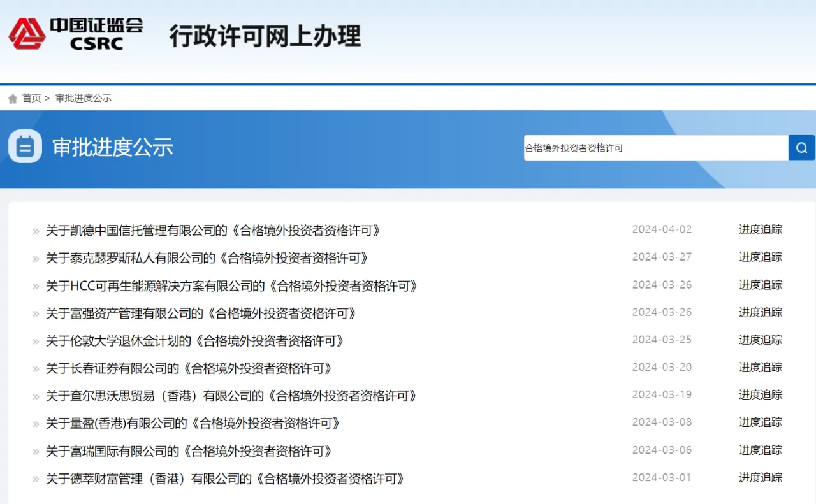Go to 首页 in the breadcrumb
The width and height of the screenshot is (816, 504).
click(31, 98)
